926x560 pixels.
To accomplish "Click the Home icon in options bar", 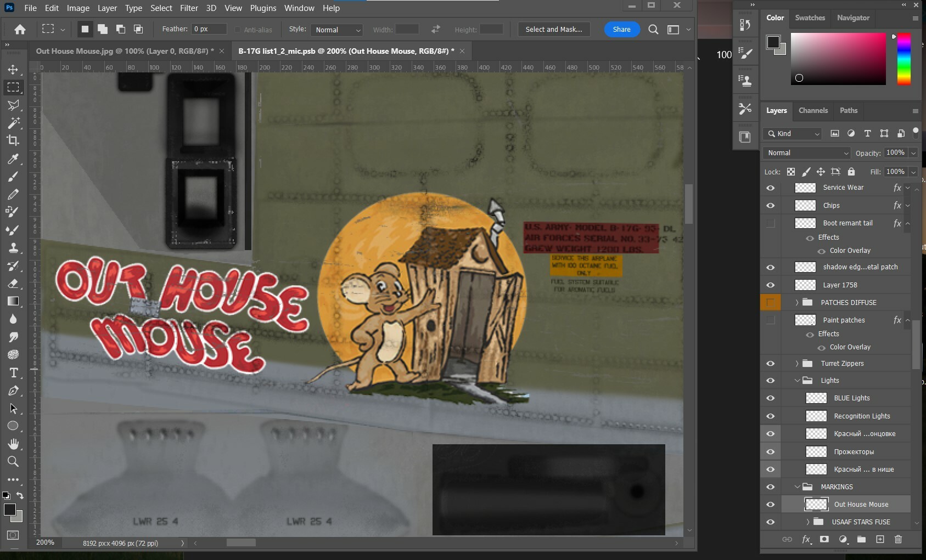I will [20, 30].
